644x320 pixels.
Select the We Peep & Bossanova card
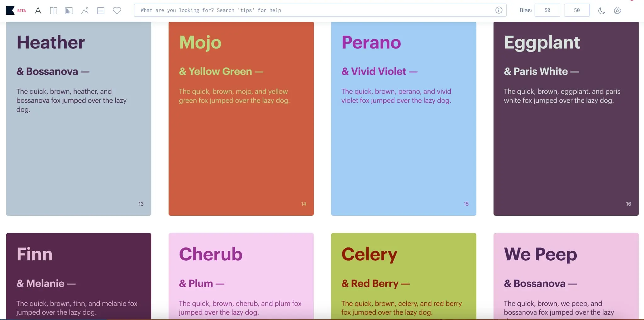[x=566, y=276]
